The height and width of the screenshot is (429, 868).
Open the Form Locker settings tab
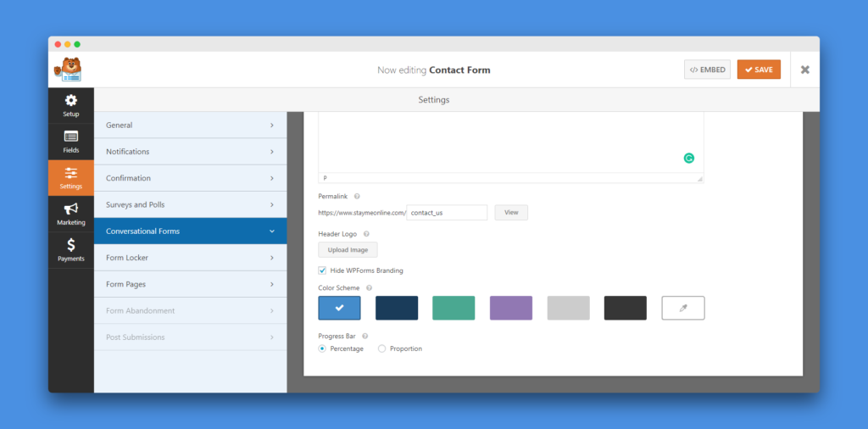[190, 258]
